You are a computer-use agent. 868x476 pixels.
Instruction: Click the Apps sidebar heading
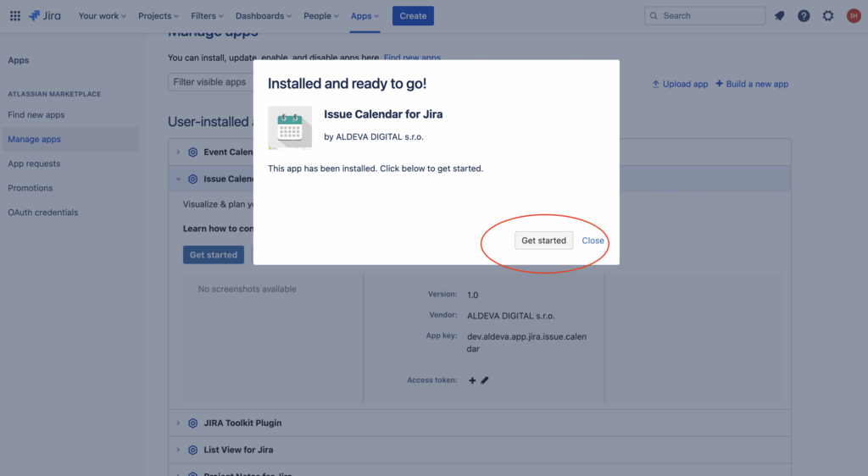click(x=19, y=60)
